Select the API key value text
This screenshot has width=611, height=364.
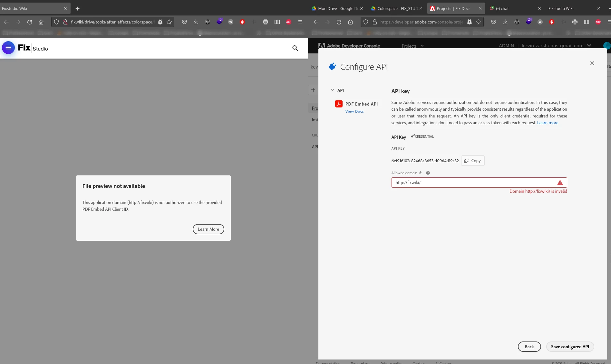425,161
